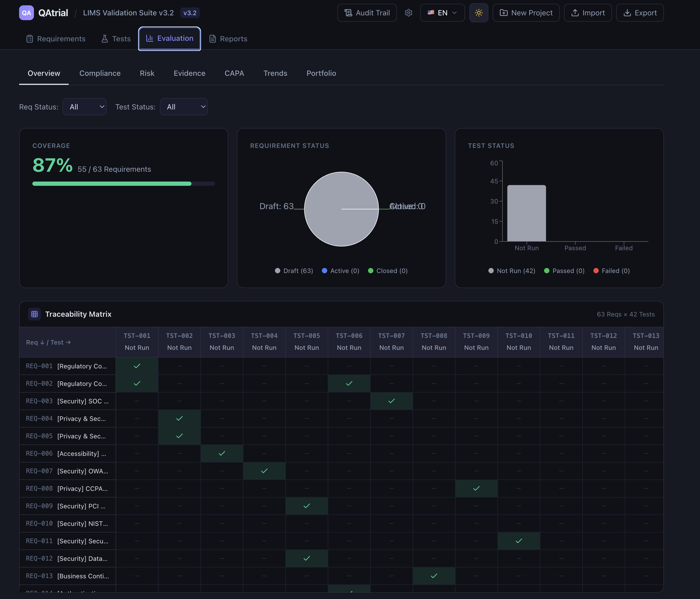Viewport: 700px width, 599px height.
Task: Open Test Status dropdown
Action: coord(183,107)
